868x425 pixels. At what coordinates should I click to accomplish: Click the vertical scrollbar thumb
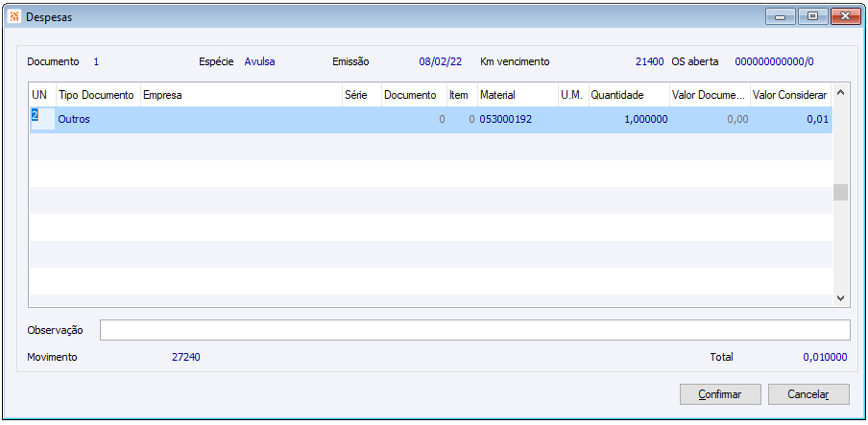tap(840, 192)
